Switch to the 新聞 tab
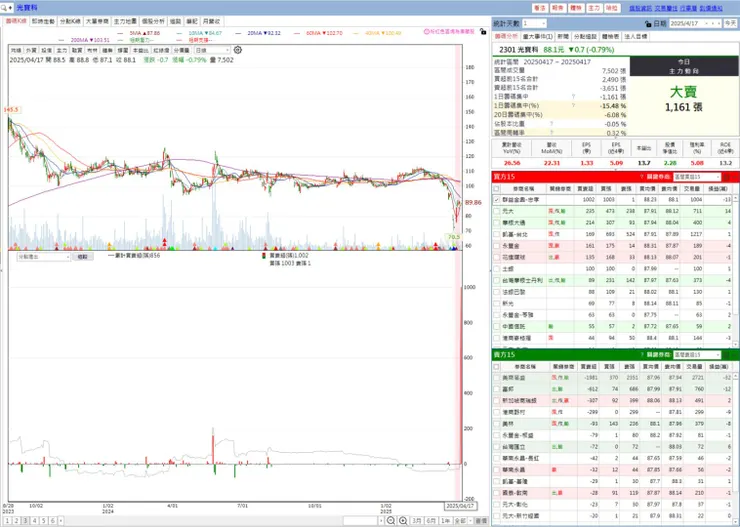This screenshot has height=527, width=740. 563,36
